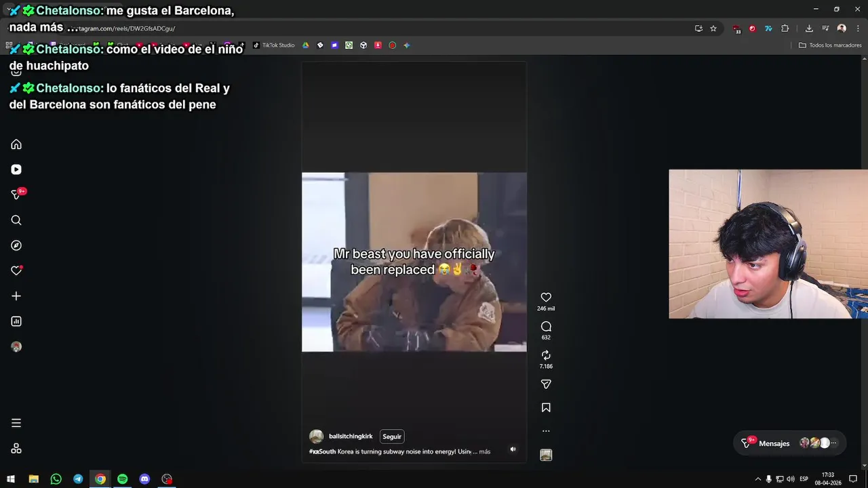
Task: Switch the ESP keyboard language indicator
Action: click(x=804, y=479)
